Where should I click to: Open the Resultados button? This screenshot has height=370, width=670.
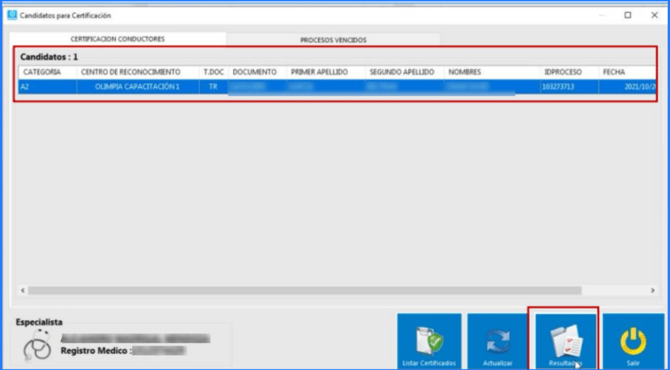point(565,341)
